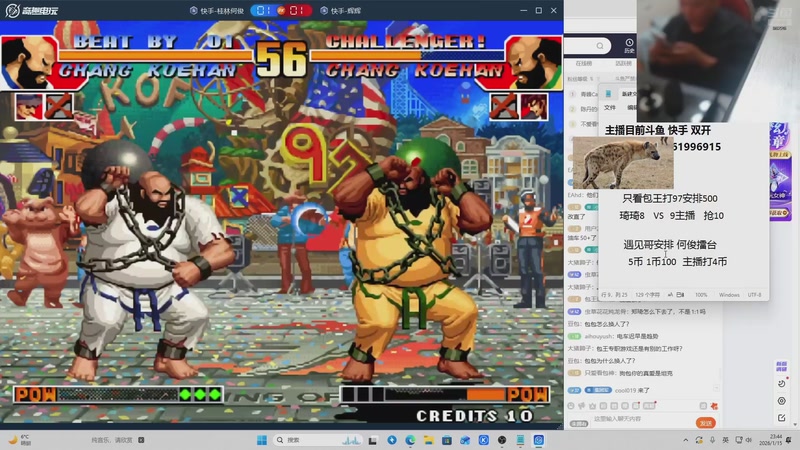
Task: Click the red pin icon beside the chat toolbar
Action: click(714, 406)
